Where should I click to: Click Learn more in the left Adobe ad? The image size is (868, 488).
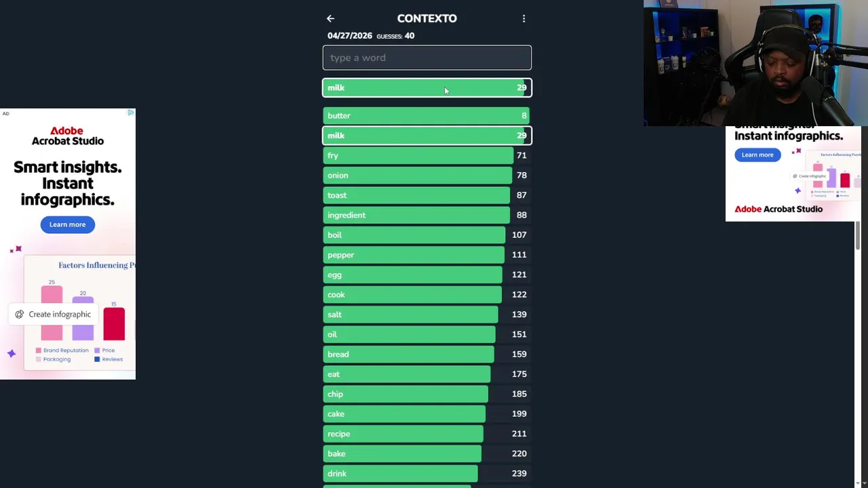click(x=67, y=224)
